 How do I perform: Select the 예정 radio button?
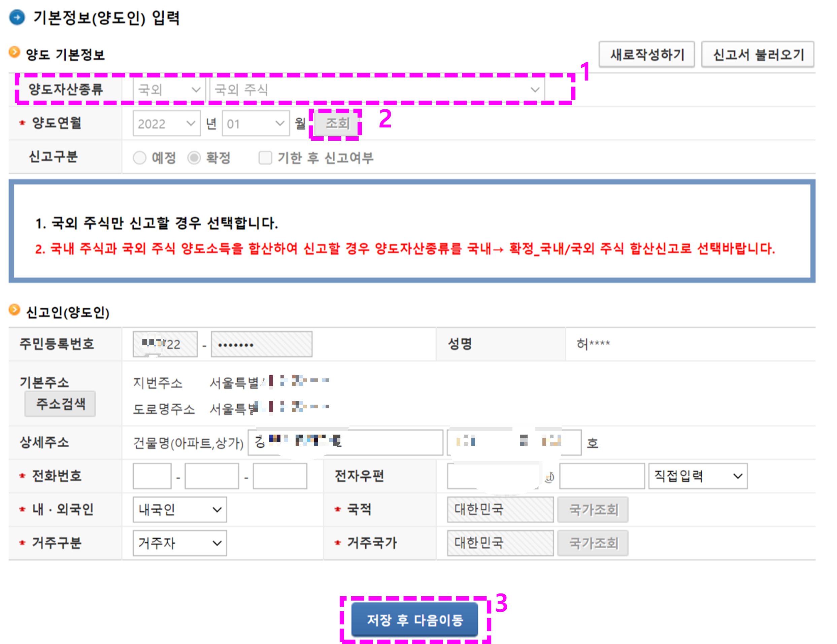click(x=139, y=158)
